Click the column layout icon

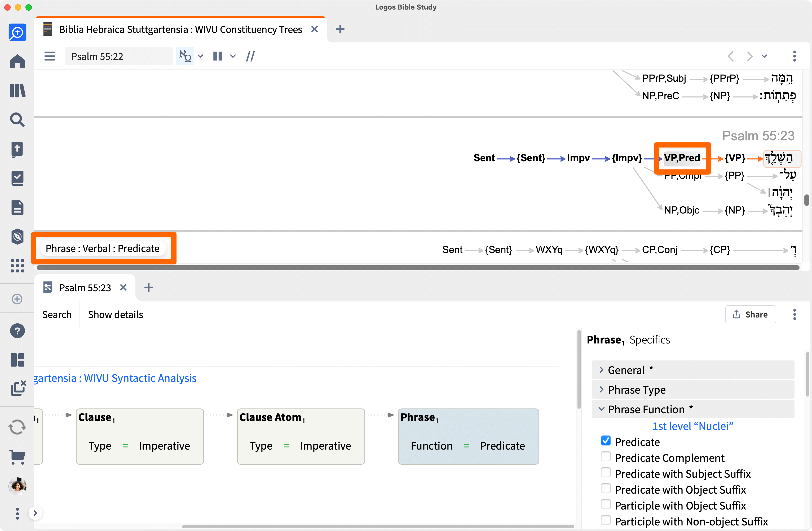[218, 56]
